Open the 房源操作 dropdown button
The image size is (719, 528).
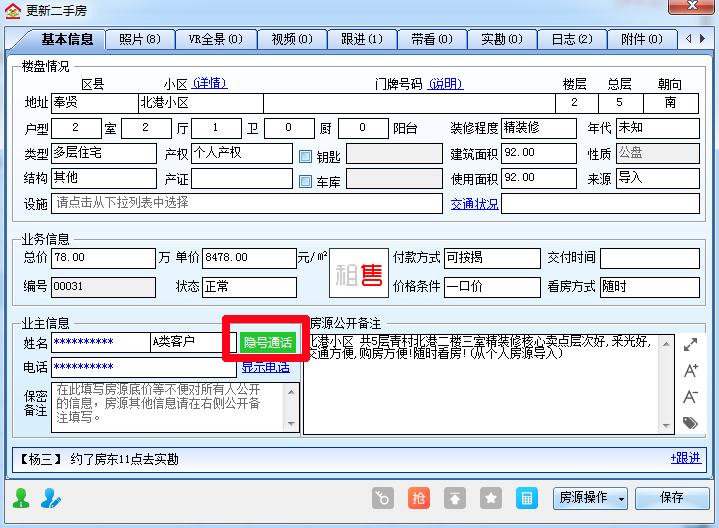[590, 498]
